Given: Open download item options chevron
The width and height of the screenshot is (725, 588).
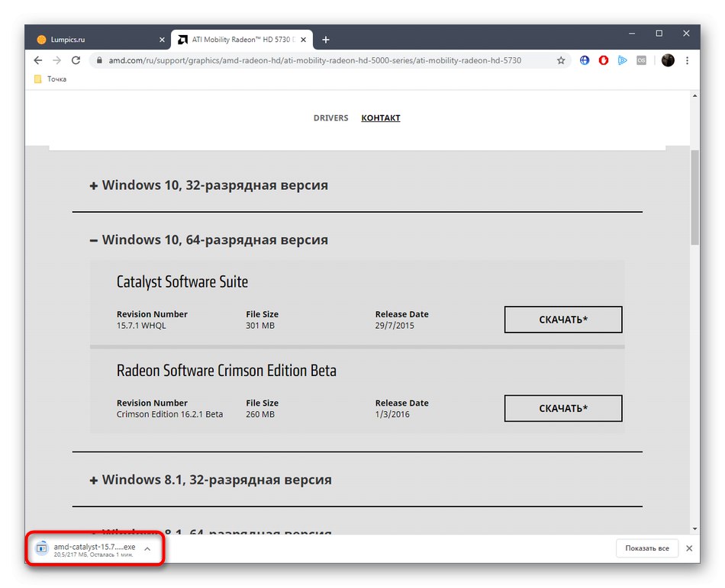Looking at the screenshot, I should (x=147, y=549).
